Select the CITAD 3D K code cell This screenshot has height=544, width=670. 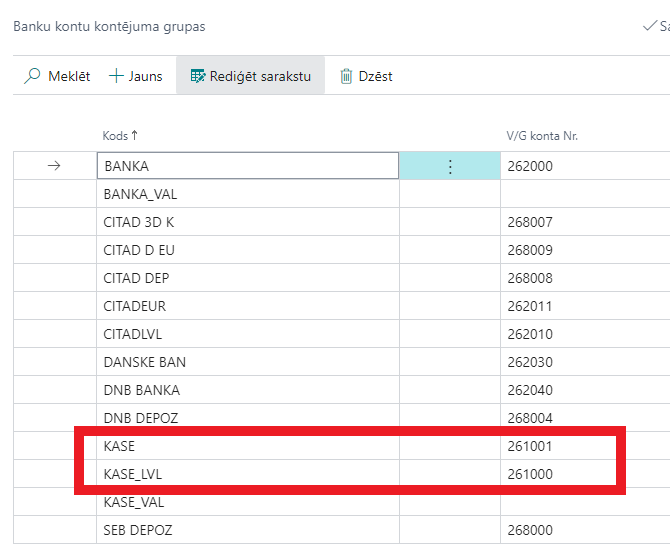pyautogui.click(x=138, y=222)
